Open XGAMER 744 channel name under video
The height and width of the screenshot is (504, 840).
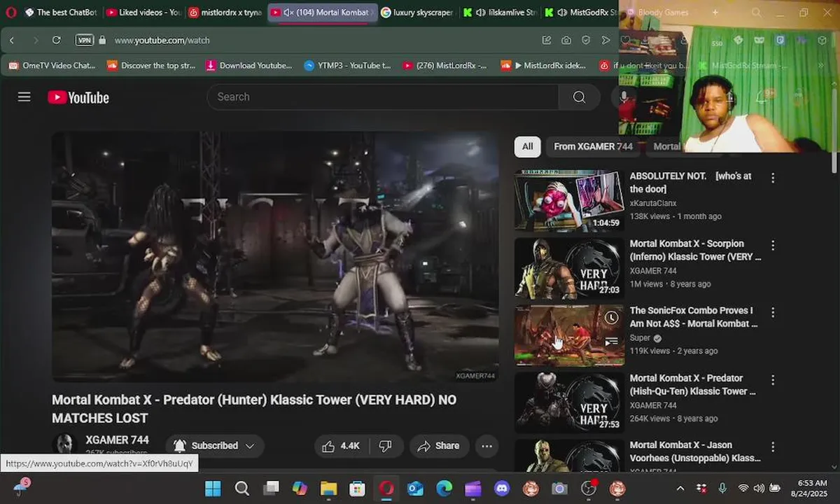click(x=117, y=440)
